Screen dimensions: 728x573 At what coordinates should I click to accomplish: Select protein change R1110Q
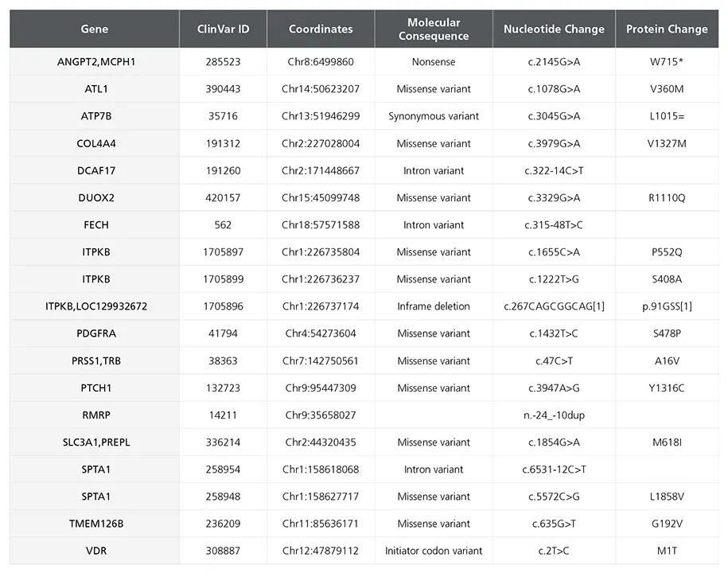coord(667,198)
